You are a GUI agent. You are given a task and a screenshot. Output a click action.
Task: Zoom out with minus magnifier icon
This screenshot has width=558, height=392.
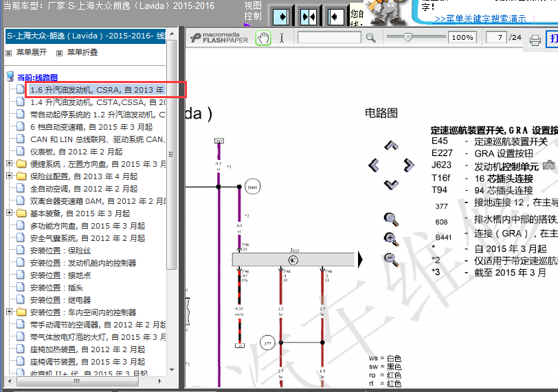click(x=391, y=260)
